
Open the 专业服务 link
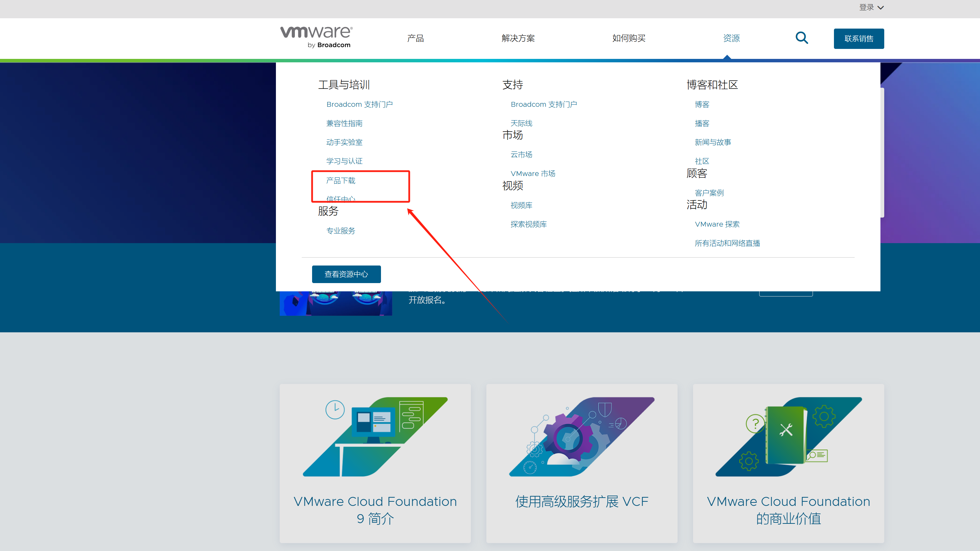click(x=340, y=231)
